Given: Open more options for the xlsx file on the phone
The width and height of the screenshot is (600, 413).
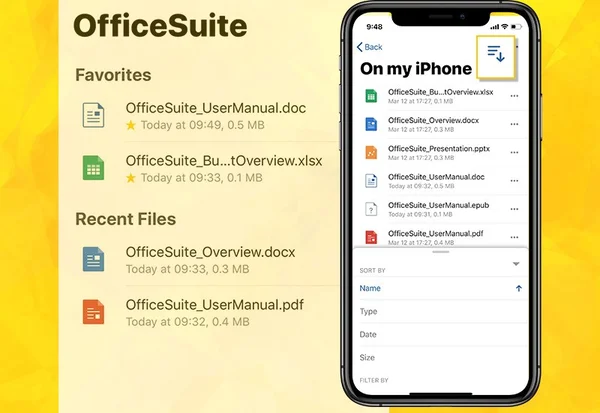Looking at the screenshot, I should (x=514, y=96).
